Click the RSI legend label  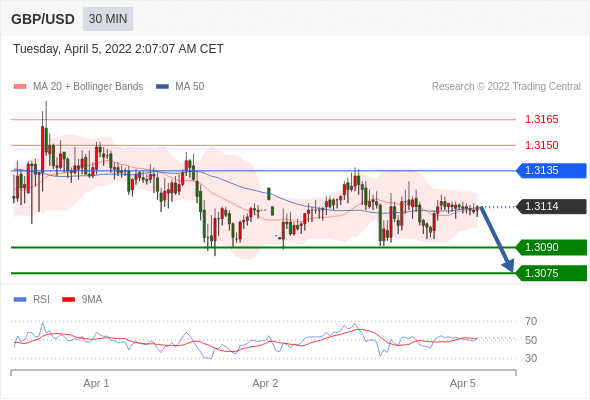point(41,300)
